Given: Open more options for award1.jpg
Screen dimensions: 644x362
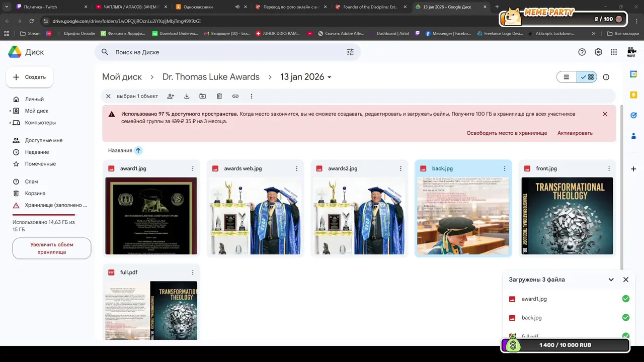Looking at the screenshot, I should (x=193, y=168).
